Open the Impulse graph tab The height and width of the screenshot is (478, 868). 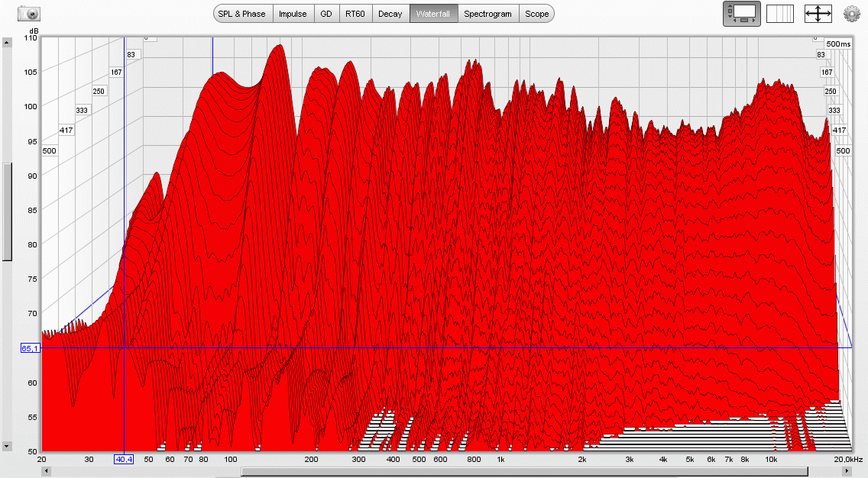[x=293, y=14]
